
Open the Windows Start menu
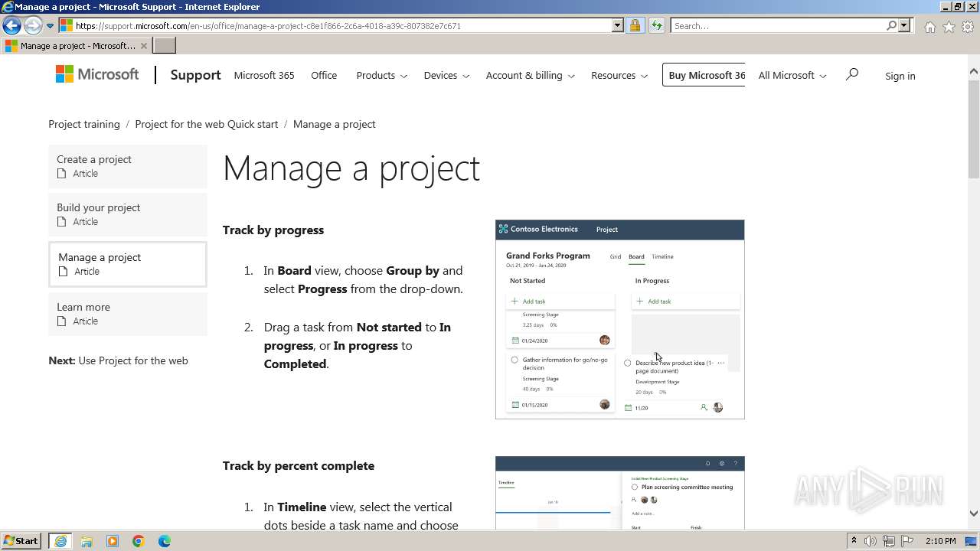click(x=21, y=540)
